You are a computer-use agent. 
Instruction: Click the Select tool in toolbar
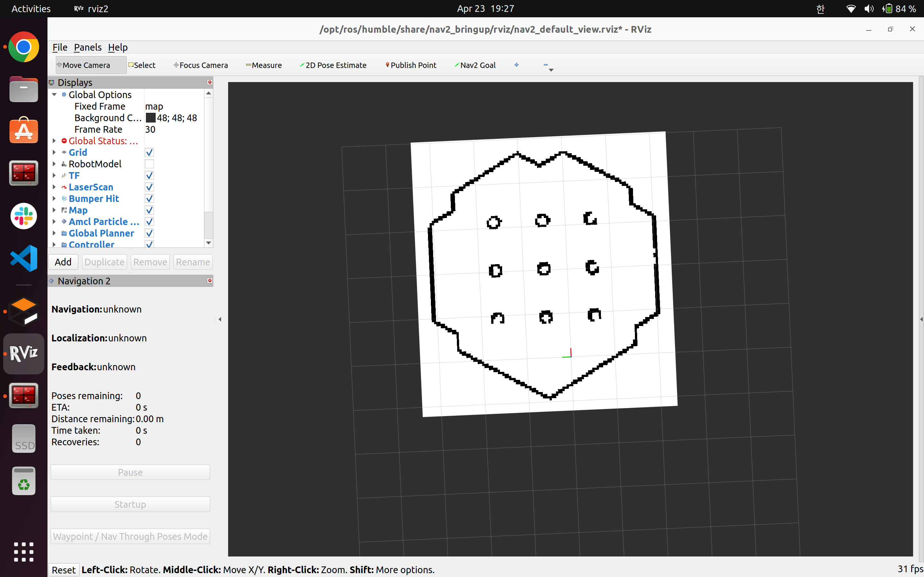coord(142,65)
